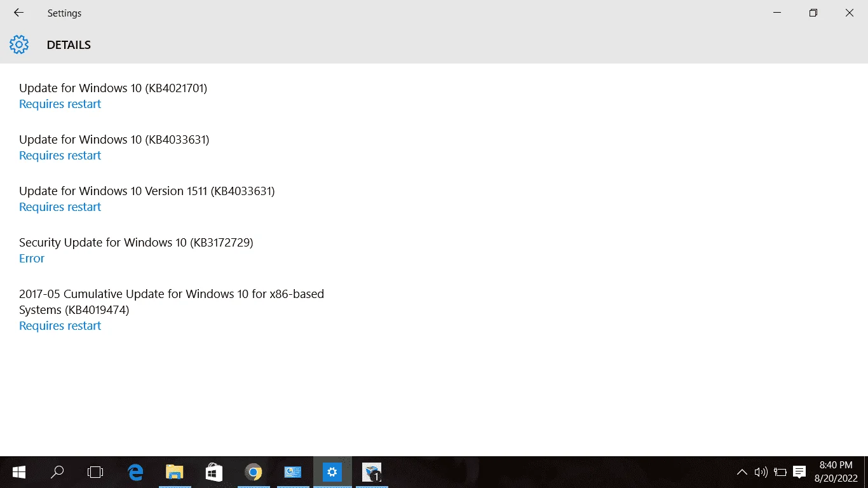This screenshot has height=488, width=868.
Task: Show hidden system tray icons
Action: 742,472
